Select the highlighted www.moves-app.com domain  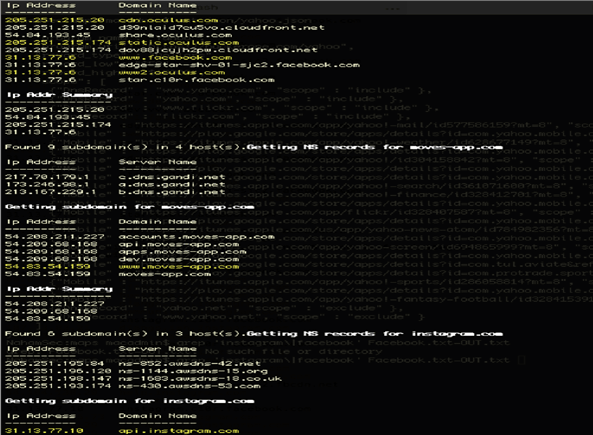coord(179,267)
